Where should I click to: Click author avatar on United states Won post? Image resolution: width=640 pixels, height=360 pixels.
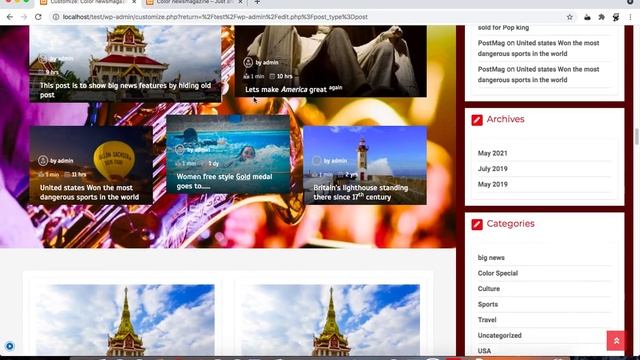(x=43, y=161)
